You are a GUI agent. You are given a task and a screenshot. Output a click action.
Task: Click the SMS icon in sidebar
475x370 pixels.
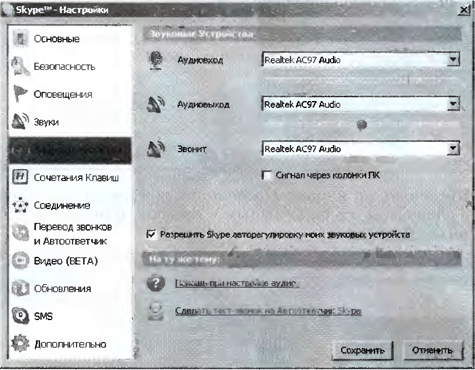click(20, 316)
